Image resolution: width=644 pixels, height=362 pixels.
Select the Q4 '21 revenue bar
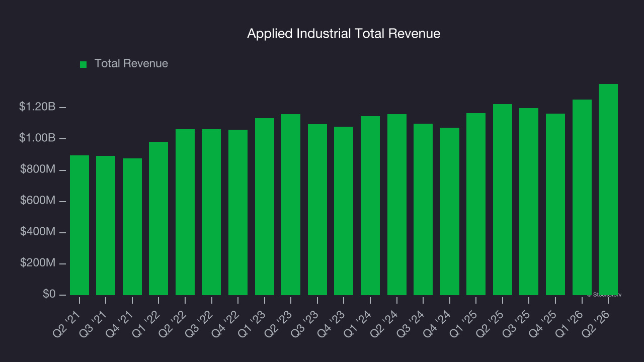pos(132,227)
